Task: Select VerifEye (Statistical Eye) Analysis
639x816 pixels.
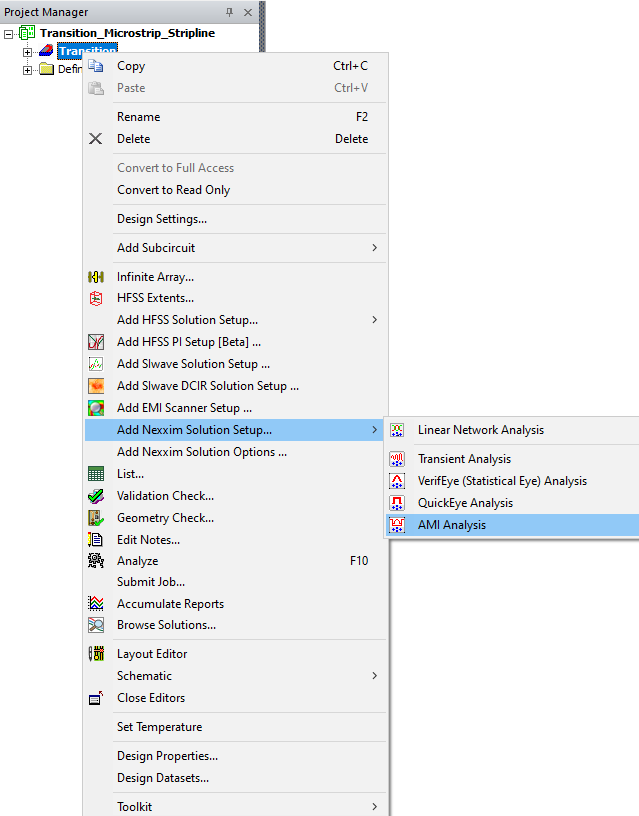Action: tap(513, 481)
